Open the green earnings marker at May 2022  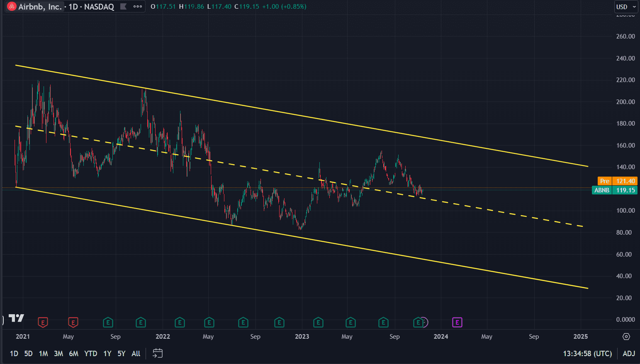coord(209,322)
